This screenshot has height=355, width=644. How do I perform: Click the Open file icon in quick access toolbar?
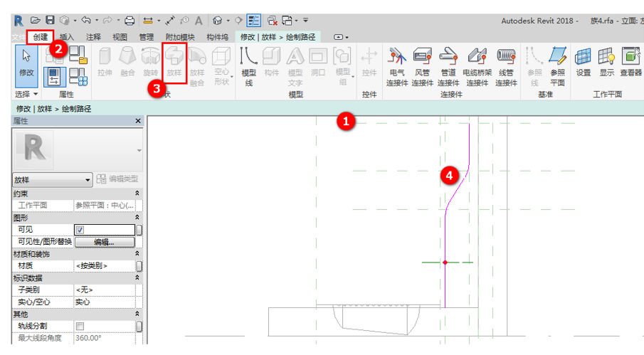[36, 20]
